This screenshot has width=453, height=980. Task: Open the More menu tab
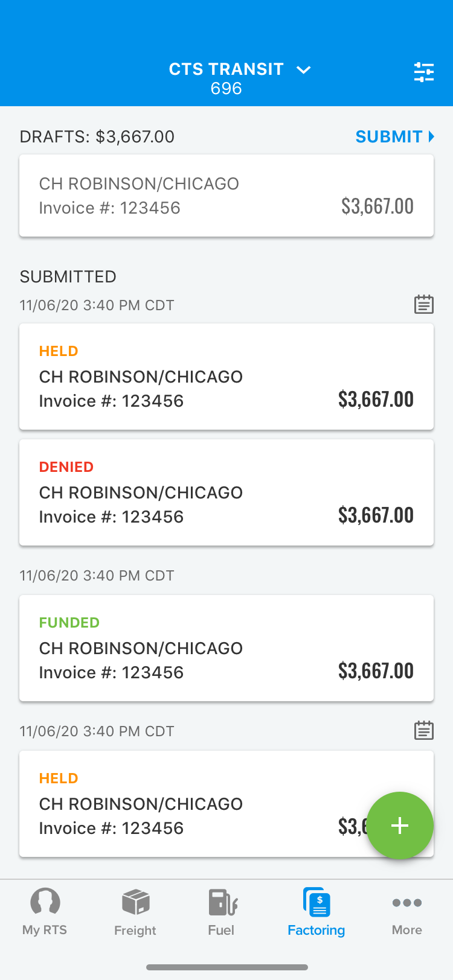point(406,911)
